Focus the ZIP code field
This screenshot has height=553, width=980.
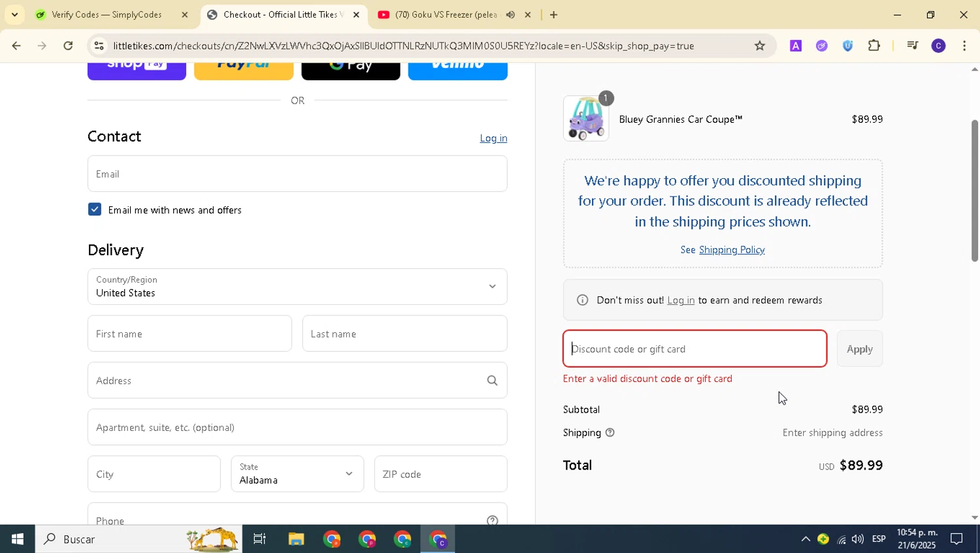(441, 474)
